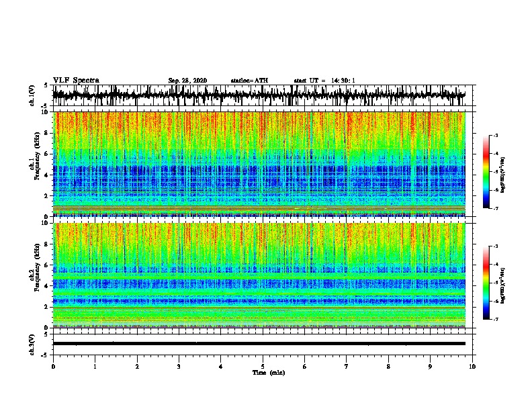Click the ch.1 voltage waveform trace
The height and width of the screenshot is (411, 532).
click(259, 95)
